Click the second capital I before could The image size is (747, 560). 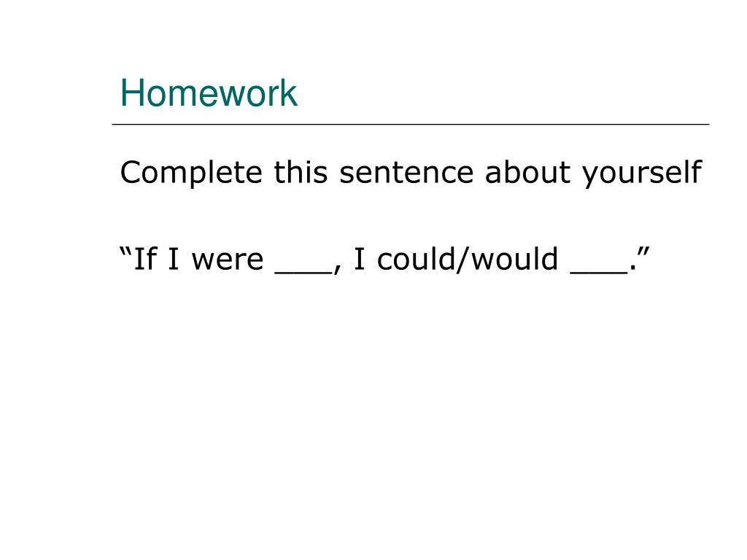click(x=359, y=259)
